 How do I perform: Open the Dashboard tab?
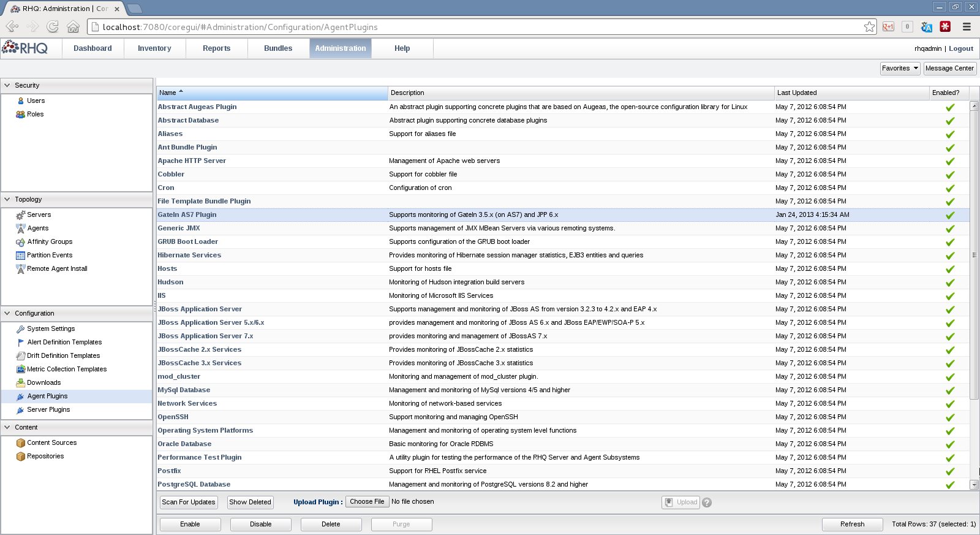point(92,48)
